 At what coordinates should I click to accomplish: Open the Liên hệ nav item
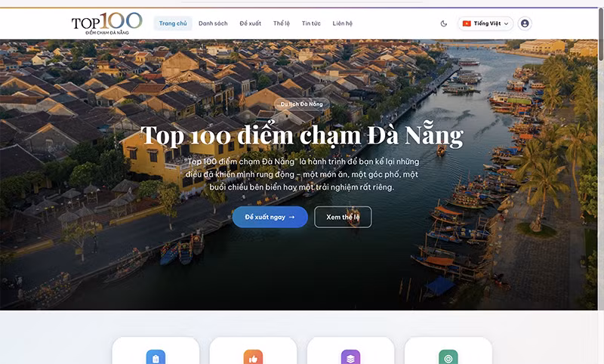[343, 23]
